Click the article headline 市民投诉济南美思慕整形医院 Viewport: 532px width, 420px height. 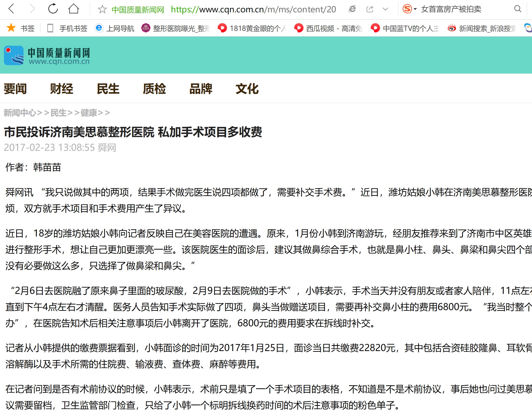pyautogui.click(x=133, y=132)
